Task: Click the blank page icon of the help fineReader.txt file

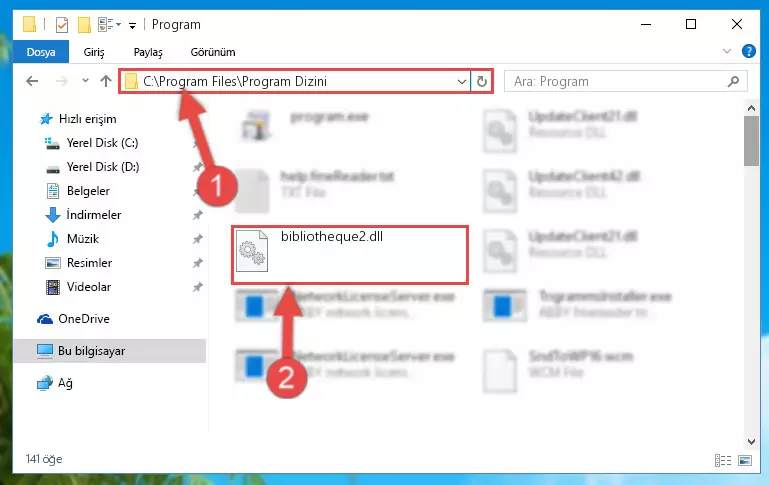Action: click(x=252, y=191)
